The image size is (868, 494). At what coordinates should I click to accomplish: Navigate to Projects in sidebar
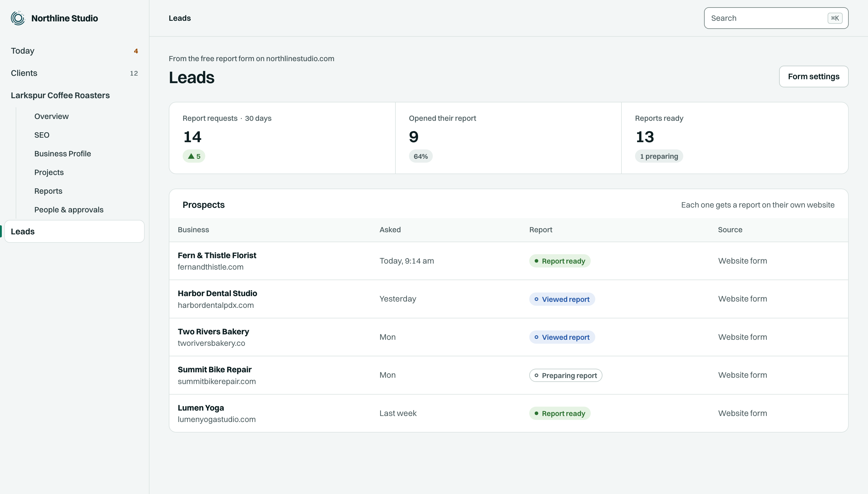click(x=49, y=172)
